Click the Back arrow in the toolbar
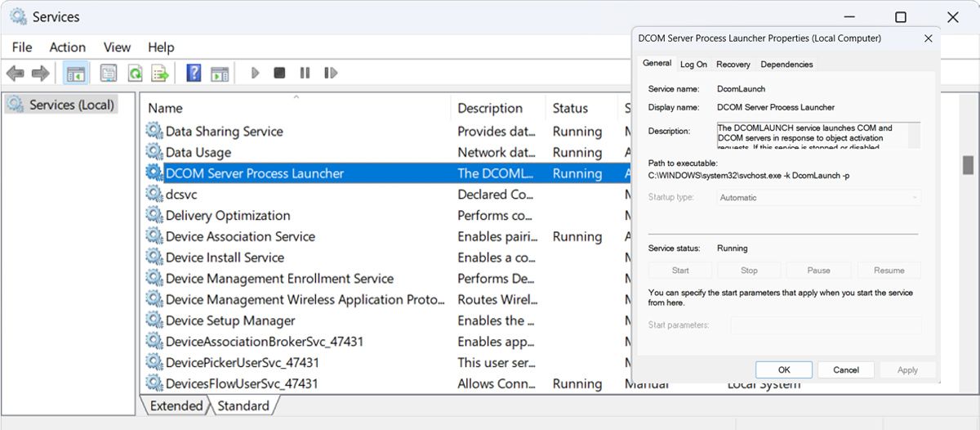The height and width of the screenshot is (430, 980). coord(15,74)
